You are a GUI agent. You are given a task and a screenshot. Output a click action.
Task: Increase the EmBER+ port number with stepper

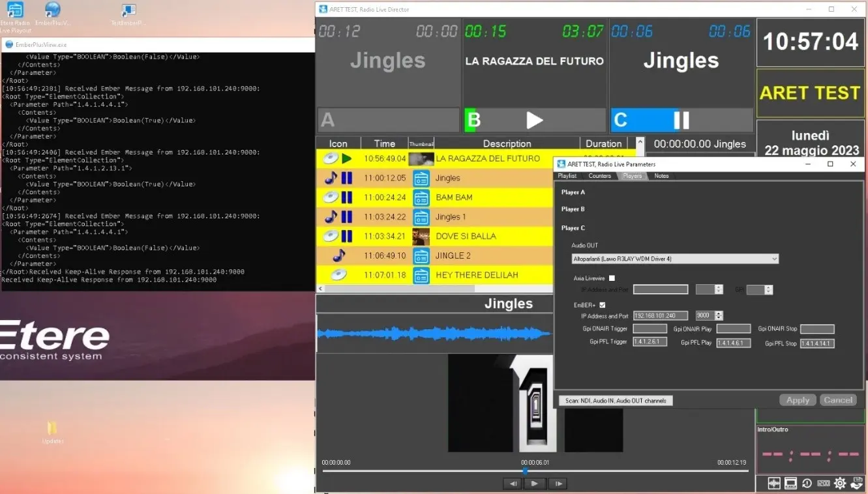click(719, 313)
